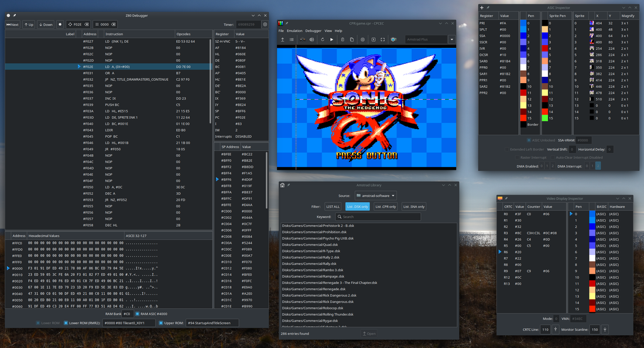
Task: Click Pen 15 red swatch in Video Display Inspector
Action: point(592,309)
